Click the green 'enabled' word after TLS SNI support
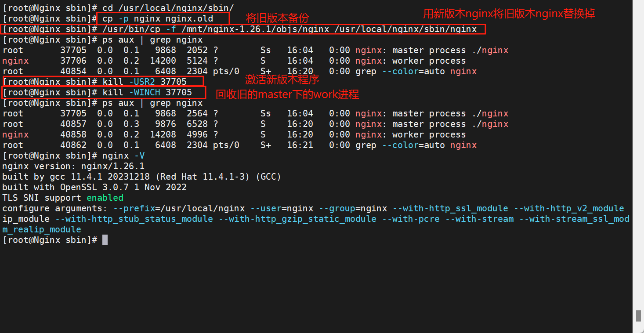 105,198
